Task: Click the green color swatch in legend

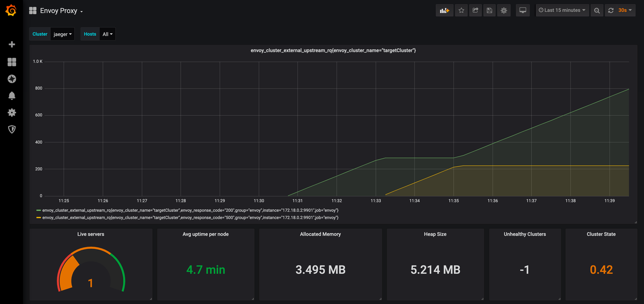Action: tap(38, 210)
